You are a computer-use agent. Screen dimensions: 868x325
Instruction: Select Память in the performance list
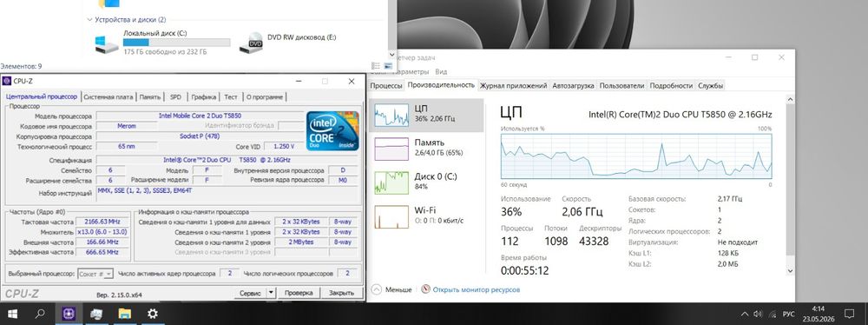coord(426,149)
